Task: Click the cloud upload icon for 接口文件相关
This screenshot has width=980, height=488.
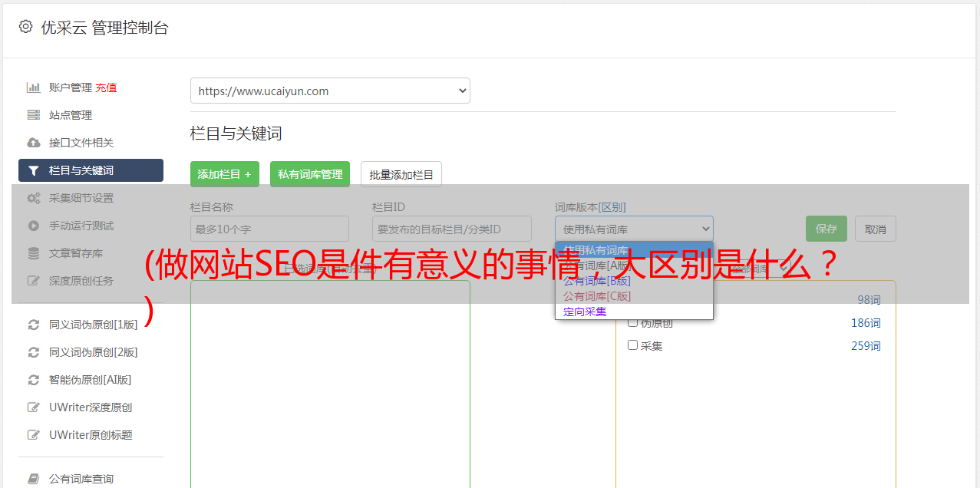Action: coord(33,143)
